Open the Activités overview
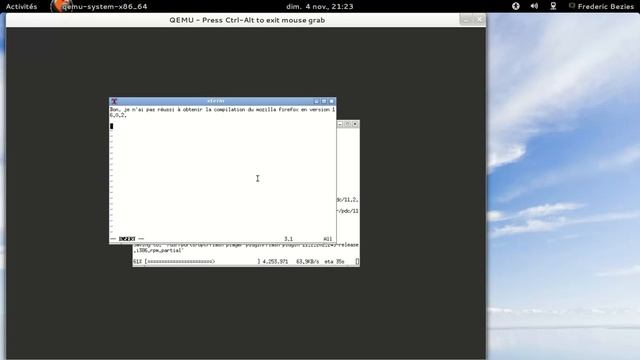This screenshot has width=640, height=360. (x=21, y=6)
